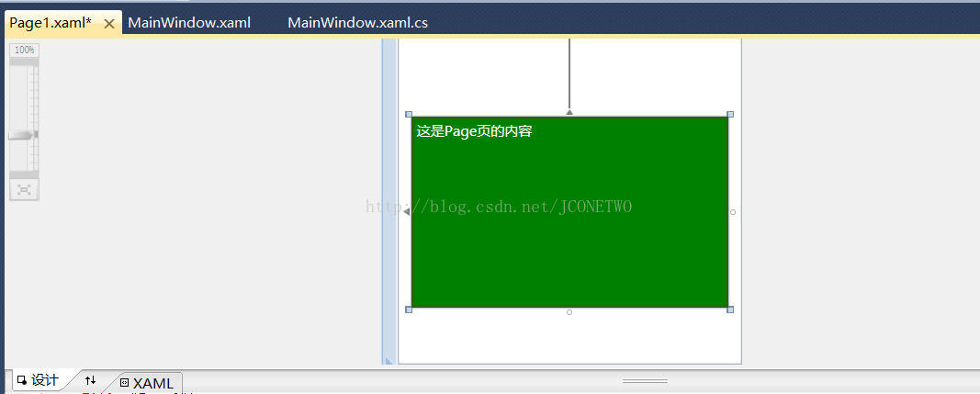Select the 设计 design view tab
This screenshot has width=980, height=394.
coord(39,380)
